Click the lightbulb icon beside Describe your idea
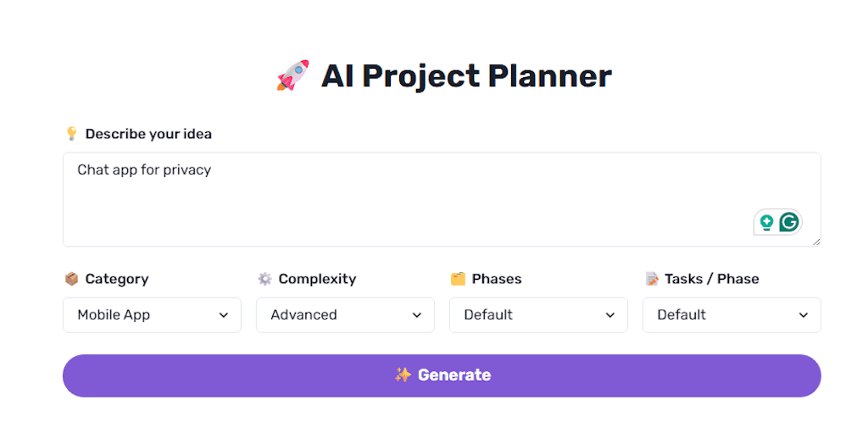Screen dimensions: 868x434 click(x=71, y=134)
